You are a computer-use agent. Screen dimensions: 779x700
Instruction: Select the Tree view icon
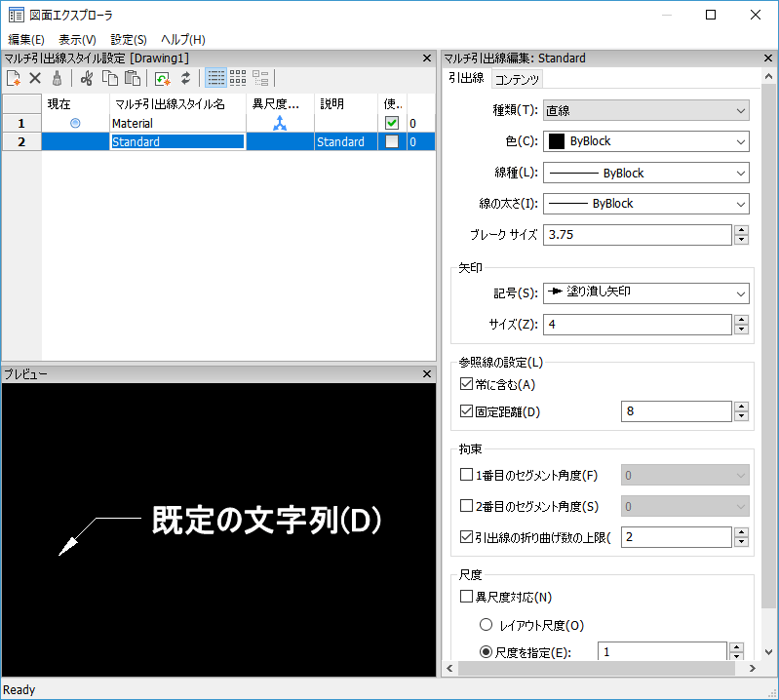260,78
